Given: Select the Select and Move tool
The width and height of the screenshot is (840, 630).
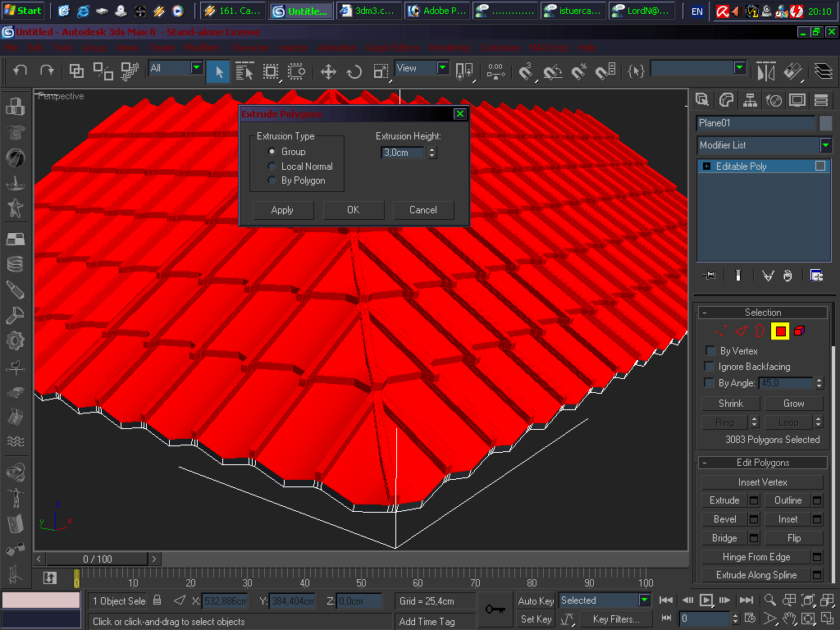Looking at the screenshot, I should (x=328, y=71).
